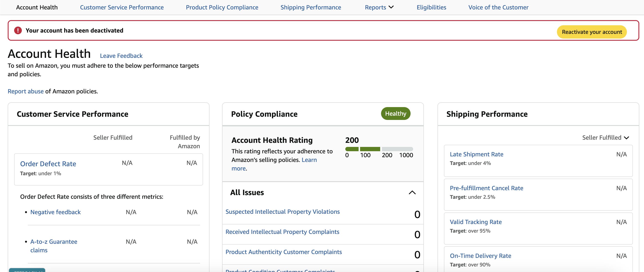This screenshot has height=272, width=644.
Task: Click the Late Shipment Rate N/A value
Action: [x=622, y=154]
